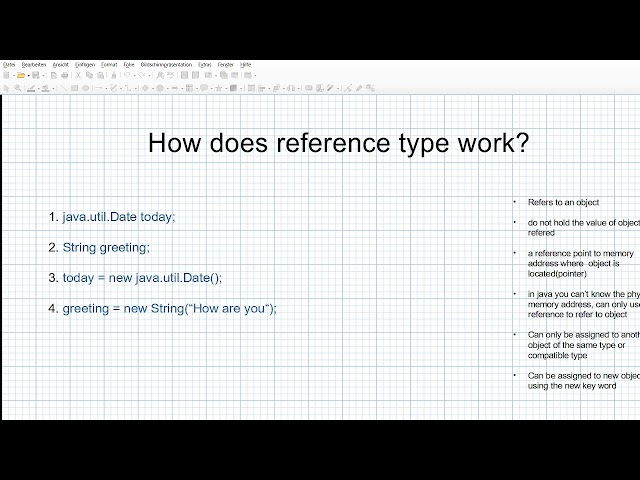The image size is (640, 480).
Task: Expand the Save dropdown arrow
Action: (44, 76)
